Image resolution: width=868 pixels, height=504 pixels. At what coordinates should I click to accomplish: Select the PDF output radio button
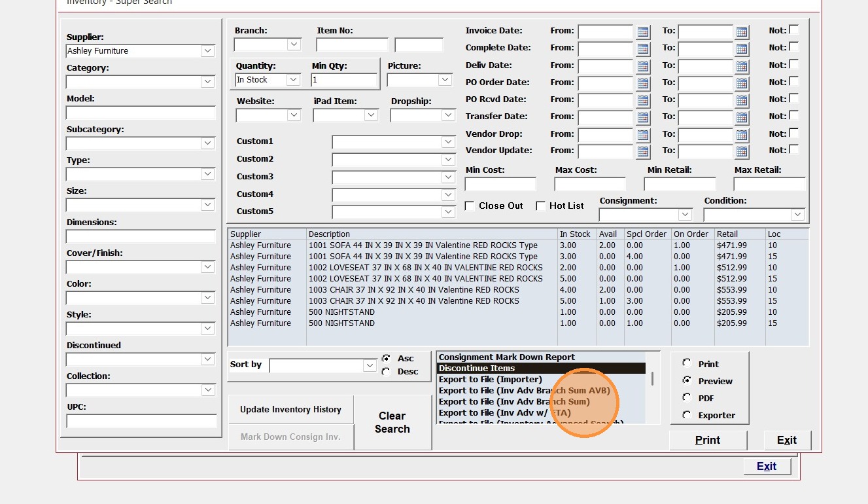pos(687,397)
